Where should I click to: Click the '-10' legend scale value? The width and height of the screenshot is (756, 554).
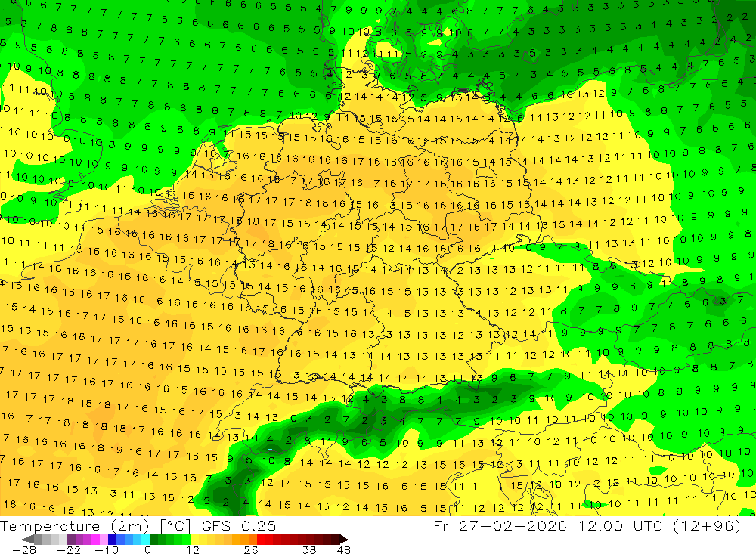pos(107,549)
